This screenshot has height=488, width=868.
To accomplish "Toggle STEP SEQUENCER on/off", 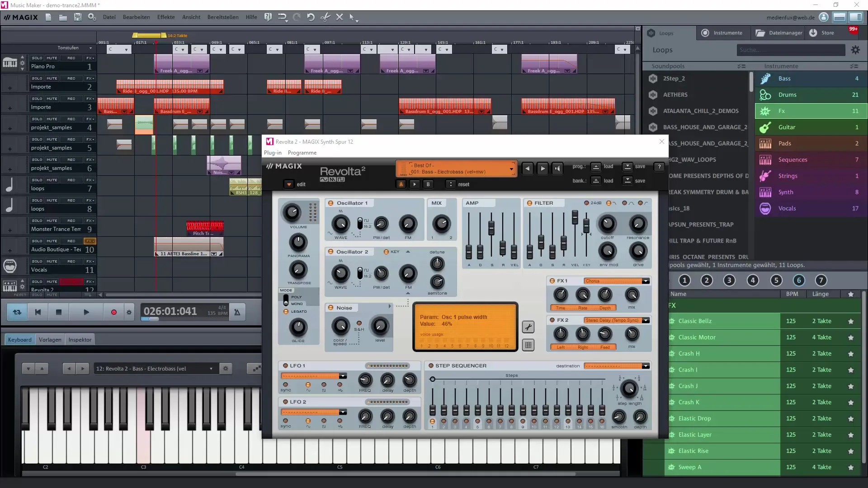I will (x=431, y=366).
